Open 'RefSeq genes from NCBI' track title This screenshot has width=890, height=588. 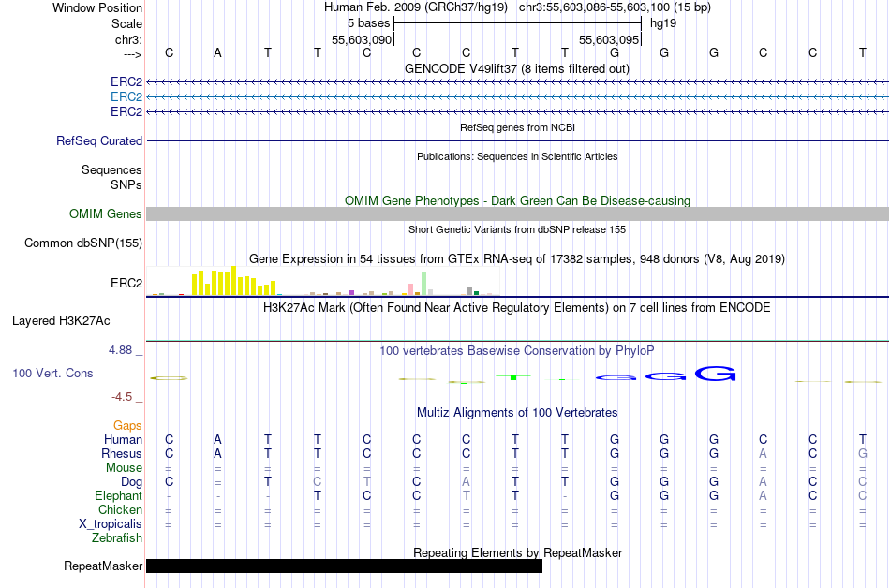pyautogui.click(x=517, y=127)
